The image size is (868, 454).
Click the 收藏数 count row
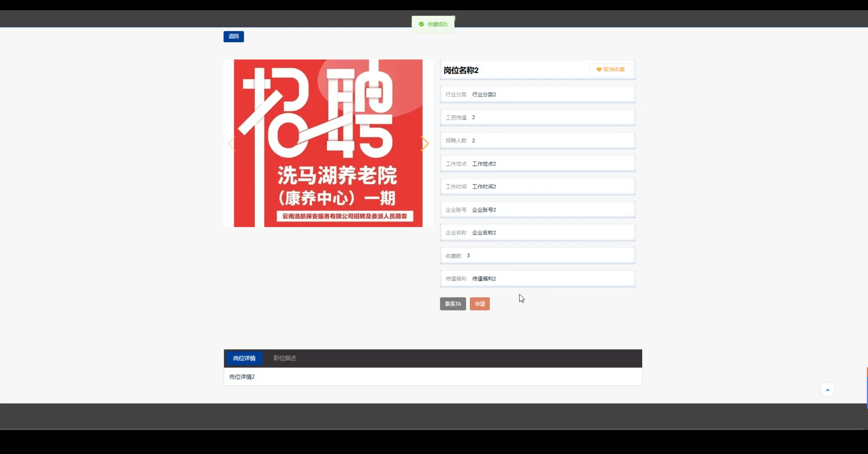(x=537, y=256)
